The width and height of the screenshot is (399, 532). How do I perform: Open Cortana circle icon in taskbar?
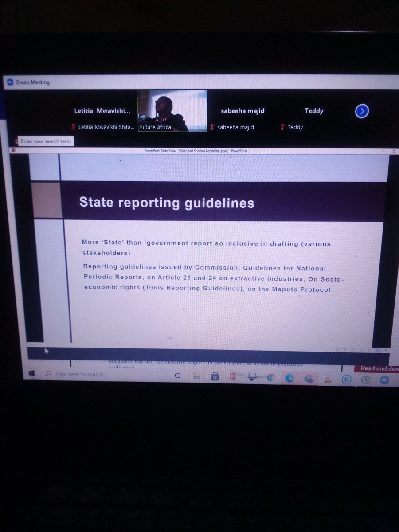[178, 376]
